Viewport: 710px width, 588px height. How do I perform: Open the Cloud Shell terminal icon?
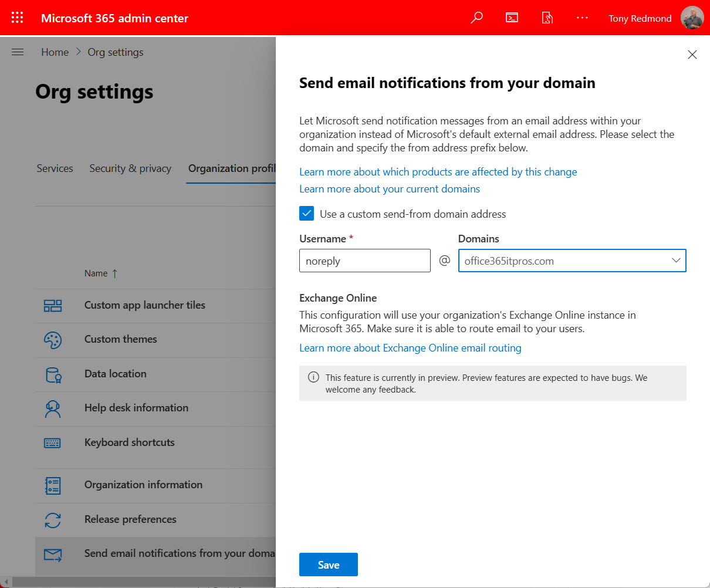coord(512,18)
